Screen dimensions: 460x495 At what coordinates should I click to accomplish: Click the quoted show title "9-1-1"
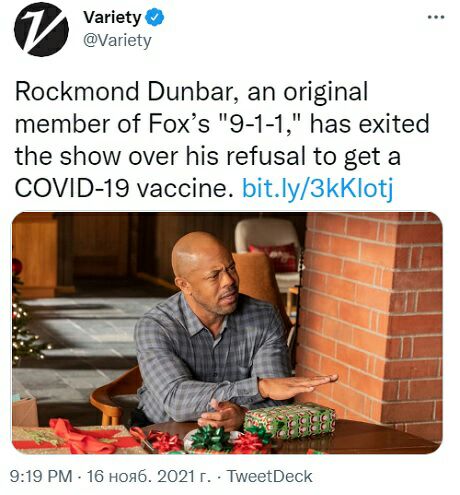click(257, 124)
